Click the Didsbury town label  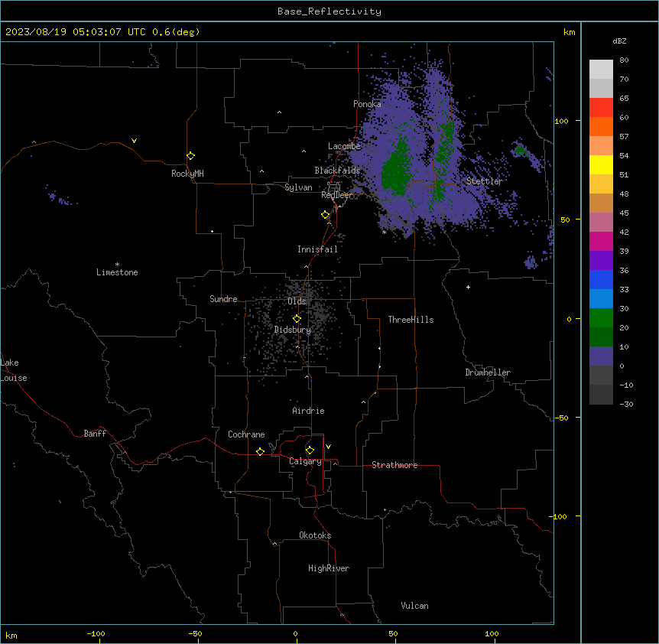(x=293, y=330)
